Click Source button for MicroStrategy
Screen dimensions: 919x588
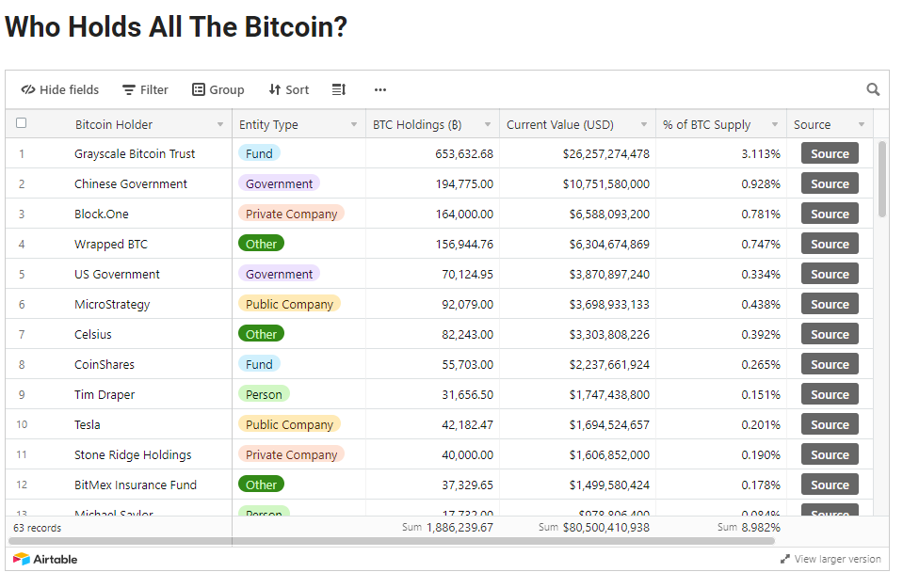[830, 304]
